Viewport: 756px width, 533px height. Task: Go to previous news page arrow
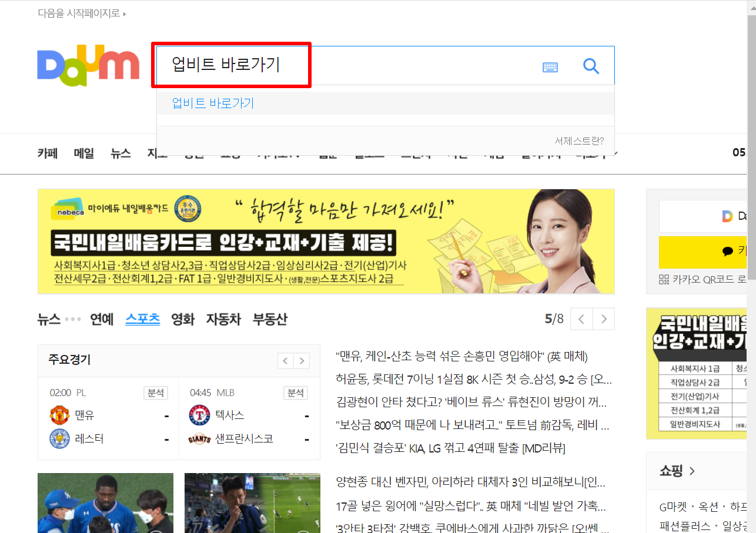[581, 319]
